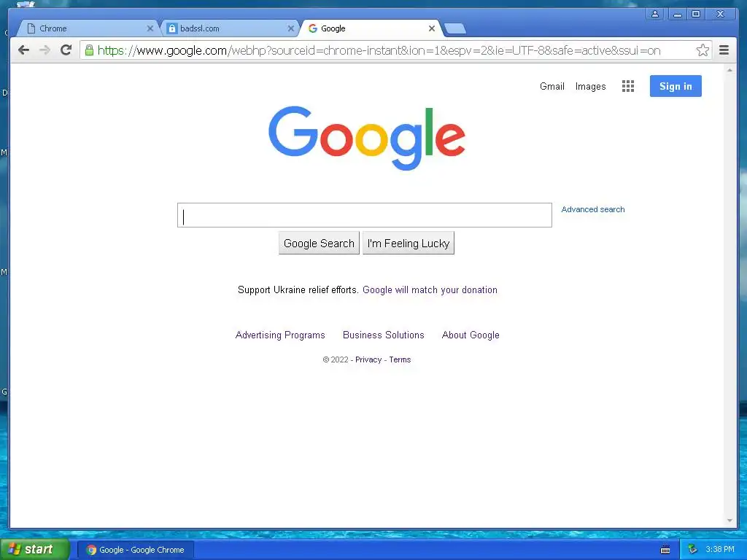Open the Chrome hamburger menu

724,50
